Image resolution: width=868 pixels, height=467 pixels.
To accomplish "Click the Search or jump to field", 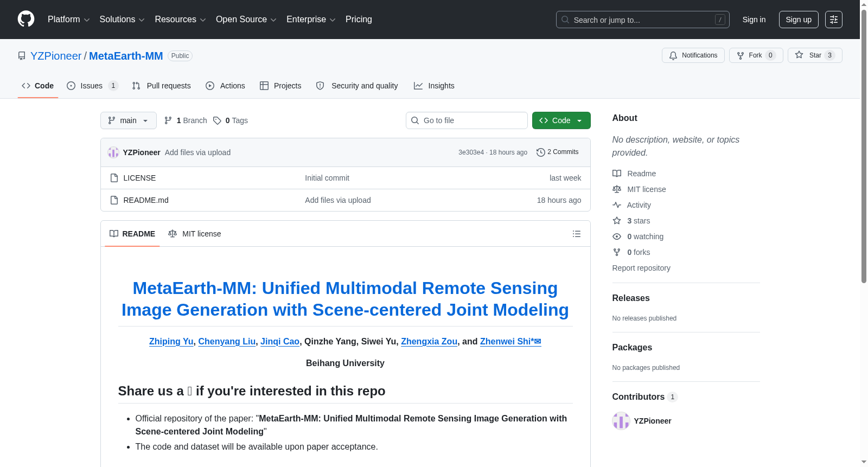I will point(643,20).
